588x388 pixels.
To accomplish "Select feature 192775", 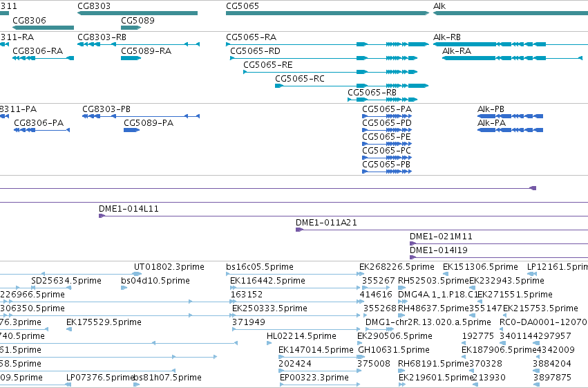I will 477,336.
